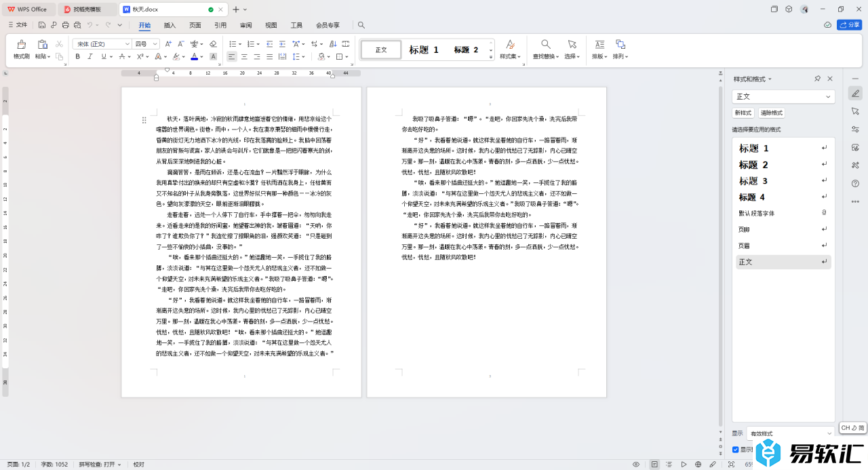Switch to the 页面 ribbon tab

tap(195, 25)
